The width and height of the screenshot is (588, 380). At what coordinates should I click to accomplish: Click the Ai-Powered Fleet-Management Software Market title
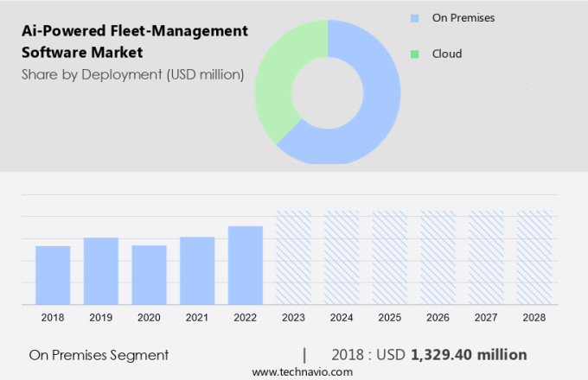coord(133,41)
